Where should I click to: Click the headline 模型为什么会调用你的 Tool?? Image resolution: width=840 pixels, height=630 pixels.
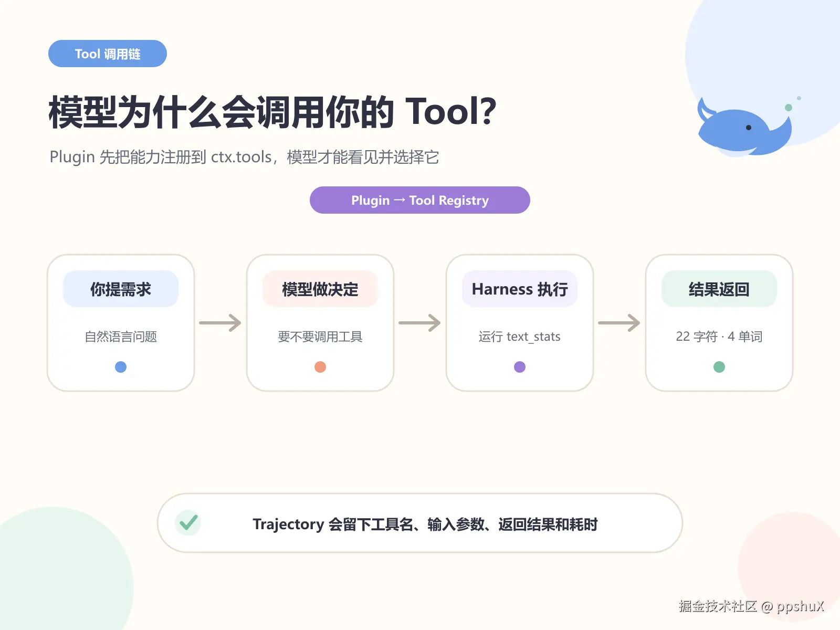point(272,112)
